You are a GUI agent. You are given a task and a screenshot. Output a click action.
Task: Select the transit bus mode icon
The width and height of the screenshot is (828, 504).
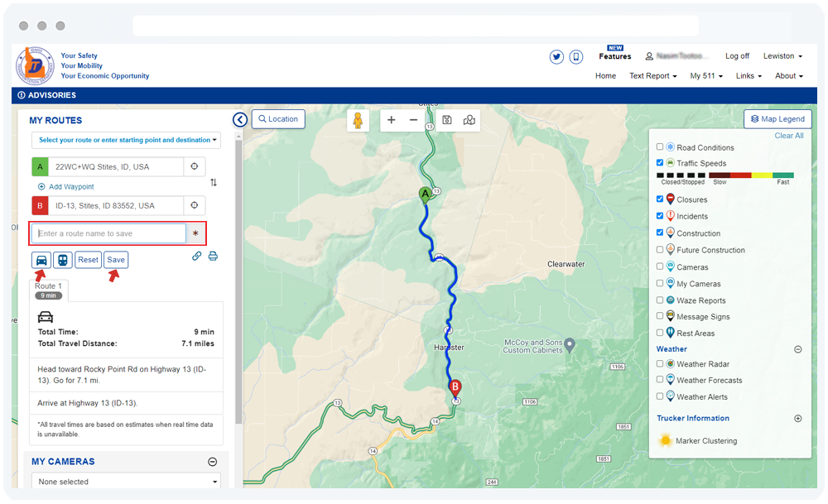(63, 260)
